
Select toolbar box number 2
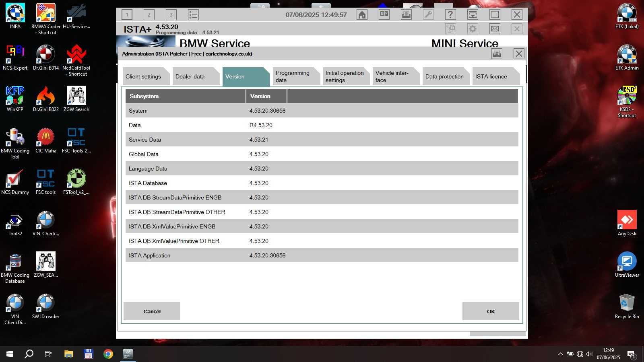tap(149, 15)
